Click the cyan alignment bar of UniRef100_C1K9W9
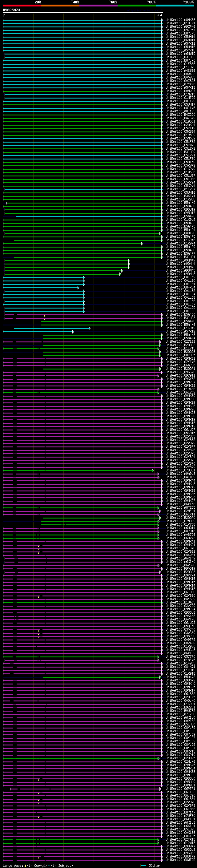 click(51, 328)
